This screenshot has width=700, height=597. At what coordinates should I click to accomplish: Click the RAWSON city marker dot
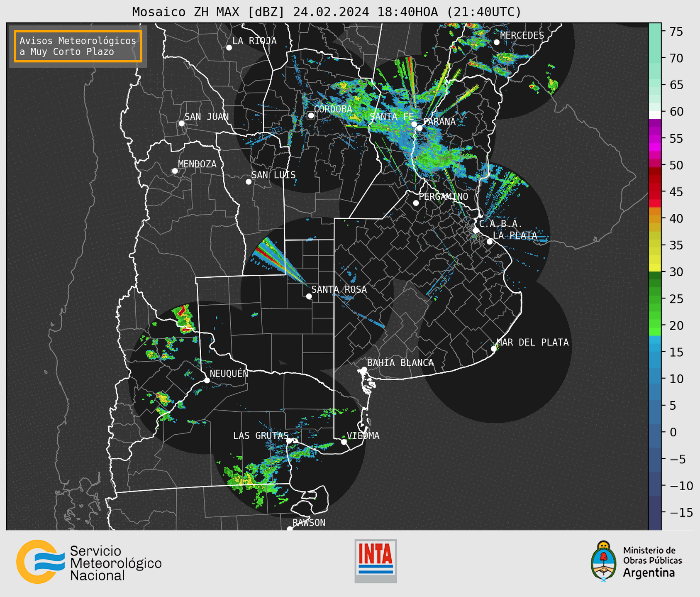pos(290,528)
